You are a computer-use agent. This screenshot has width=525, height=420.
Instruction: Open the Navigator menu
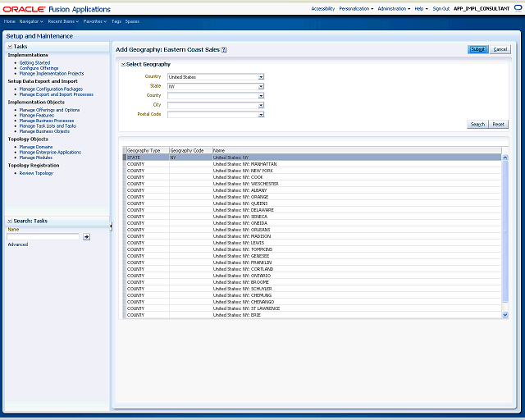tap(31, 21)
